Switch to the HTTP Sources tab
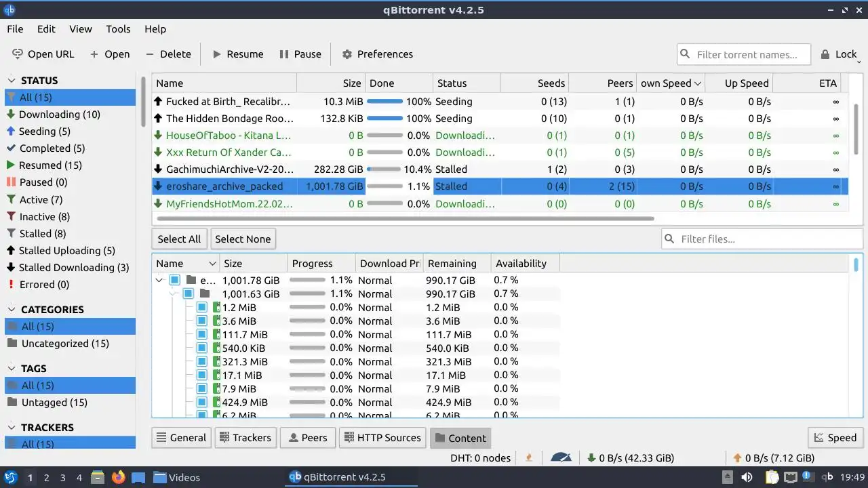The height and width of the screenshot is (488, 868). point(382,438)
